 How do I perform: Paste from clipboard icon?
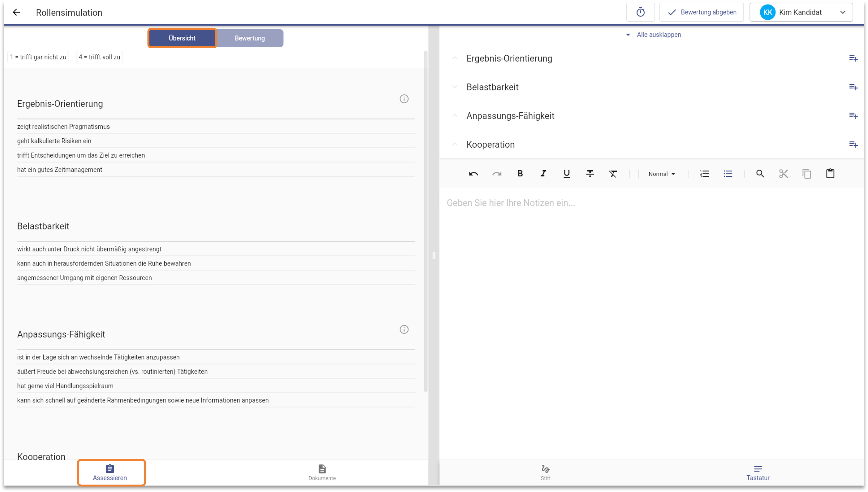[x=830, y=174]
